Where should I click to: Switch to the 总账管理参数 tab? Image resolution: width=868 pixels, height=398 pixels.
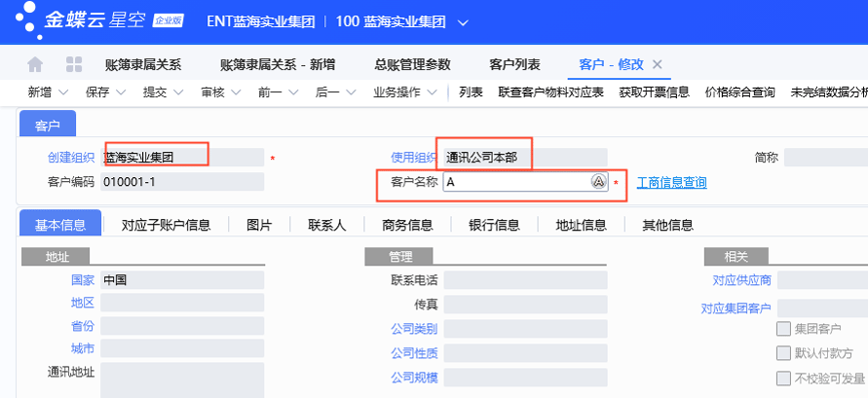[412, 64]
